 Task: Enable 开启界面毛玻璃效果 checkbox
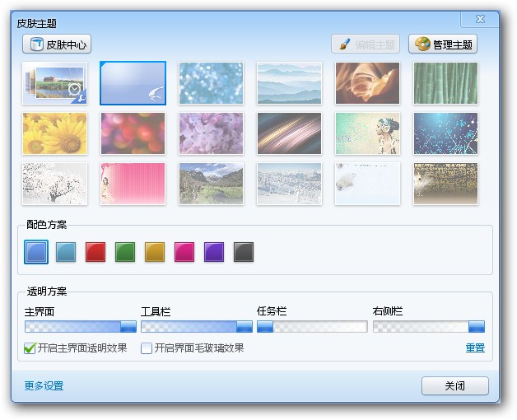146,348
